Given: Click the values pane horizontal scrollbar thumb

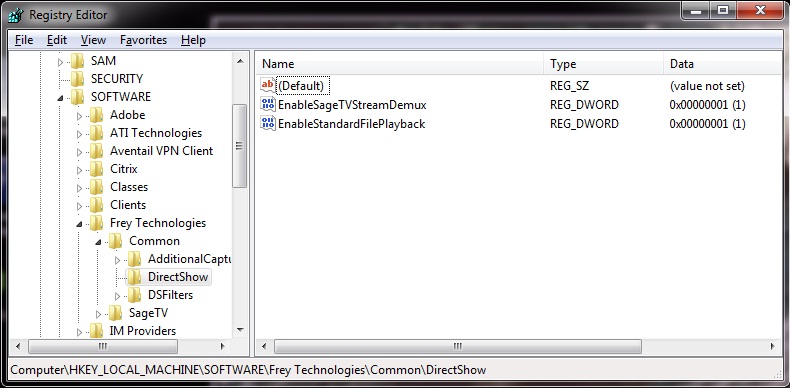Looking at the screenshot, I should coord(458,347).
